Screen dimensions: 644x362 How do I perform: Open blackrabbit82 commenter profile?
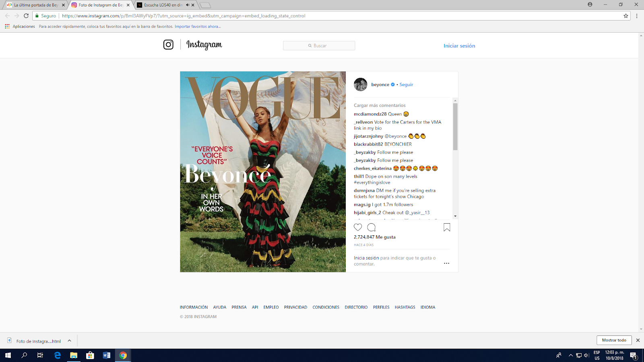tap(368, 144)
